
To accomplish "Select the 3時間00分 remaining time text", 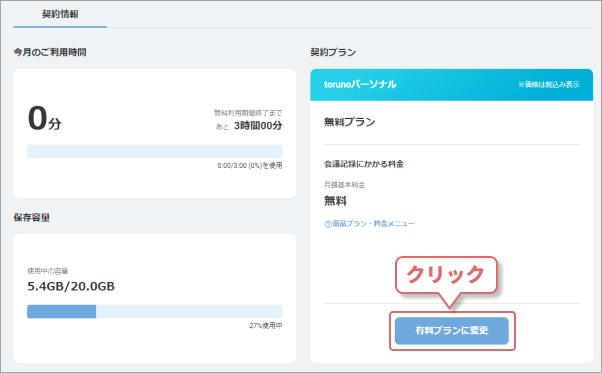I will tap(258, 125).
